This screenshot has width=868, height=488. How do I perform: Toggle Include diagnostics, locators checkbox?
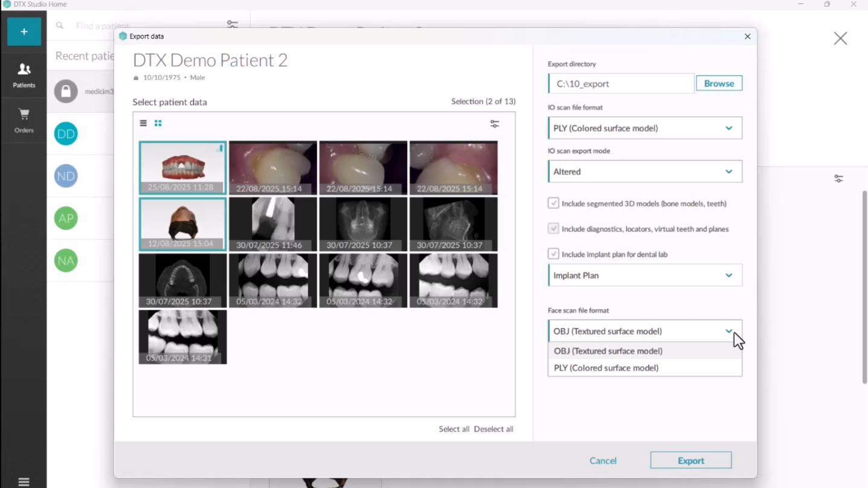coord(553,229)
